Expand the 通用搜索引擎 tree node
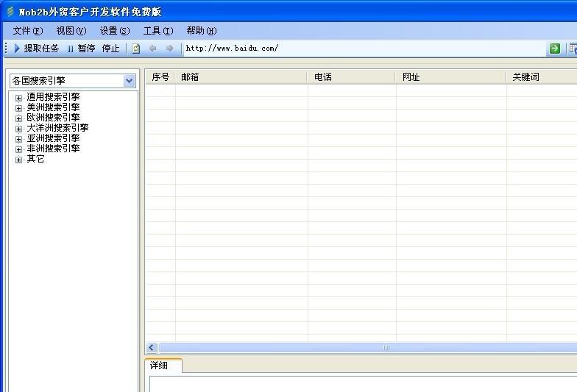Image resolution: width=577 pixels, height=392 pixels. pyautogui.click(x=19, y=98)
